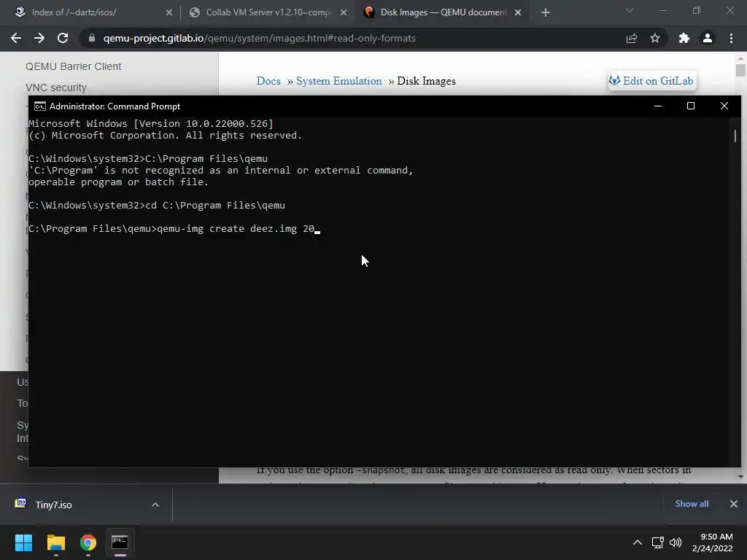Click the Disk Images breadcrumb text
The width and height of the screenshot is (747, 560).
[x=426, y=81]
